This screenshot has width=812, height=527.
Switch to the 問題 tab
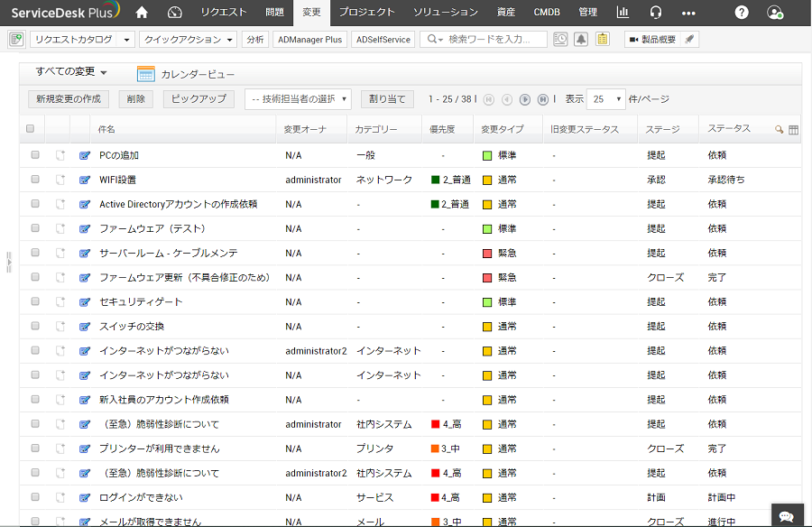click(x=274, y=13)
